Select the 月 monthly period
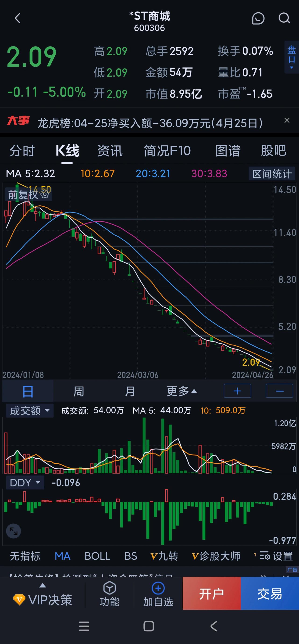 (130, 391)
